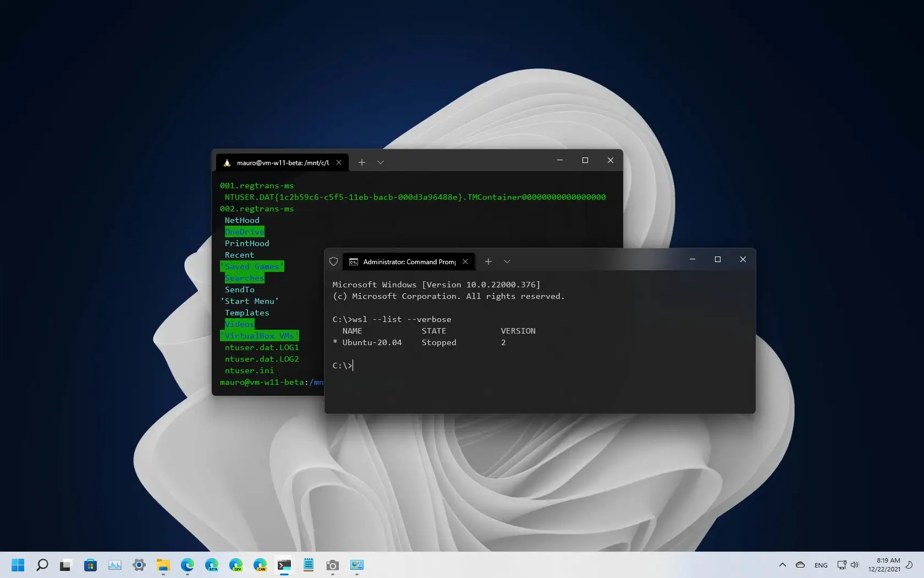Open Task View from taskbar
Viewport: 924px width, 578px height.
coord(66,565)
